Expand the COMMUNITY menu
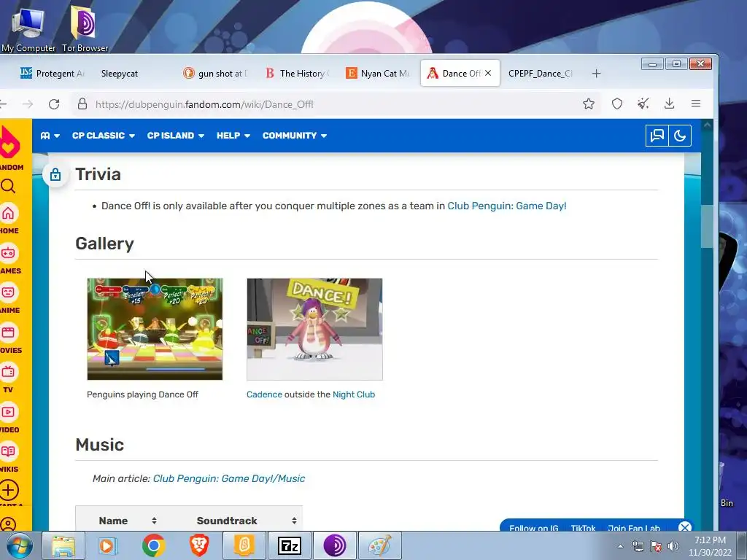The width and height of the screenshot is (747, 560). click(x=295, y=136)
